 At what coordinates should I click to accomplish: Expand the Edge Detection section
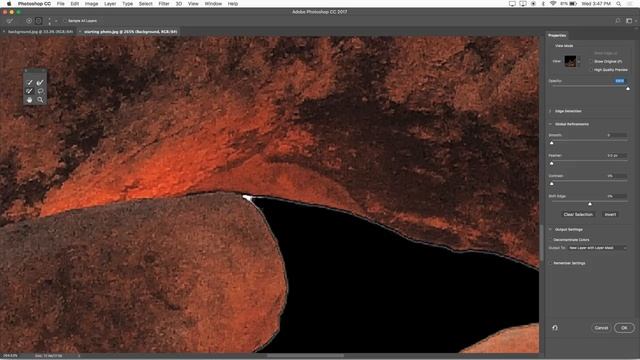point(550,111)
